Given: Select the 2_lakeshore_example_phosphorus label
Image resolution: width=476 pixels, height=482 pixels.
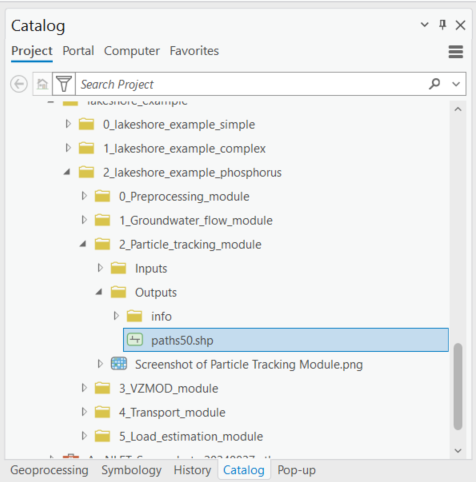Looking at the screenshot, I should 192,173.
